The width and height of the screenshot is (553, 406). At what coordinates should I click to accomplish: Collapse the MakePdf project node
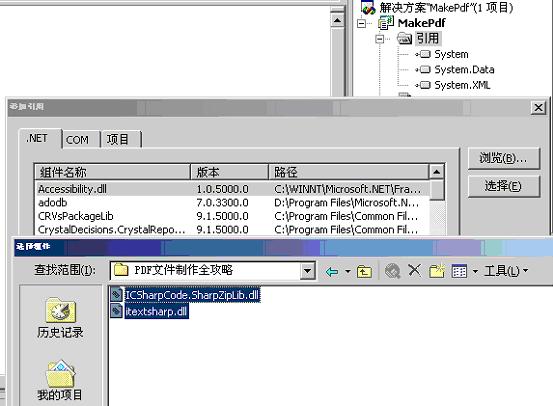click(361, 24)
